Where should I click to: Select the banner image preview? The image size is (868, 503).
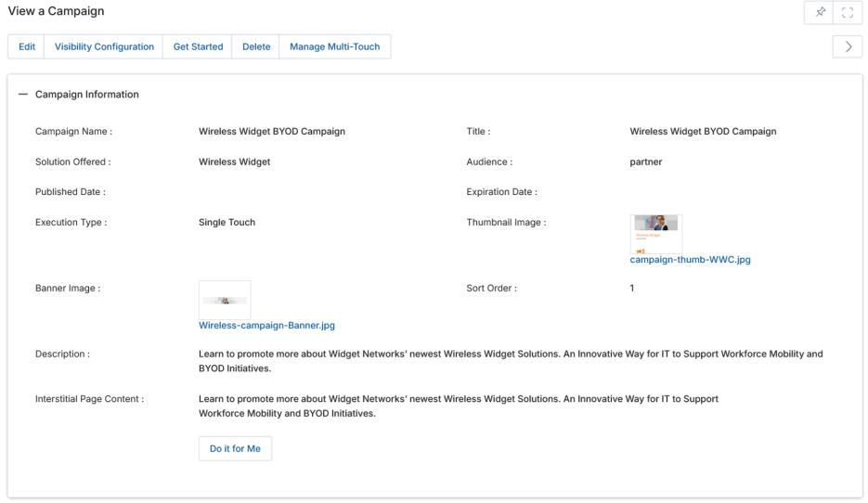click(x=225, y=300)
